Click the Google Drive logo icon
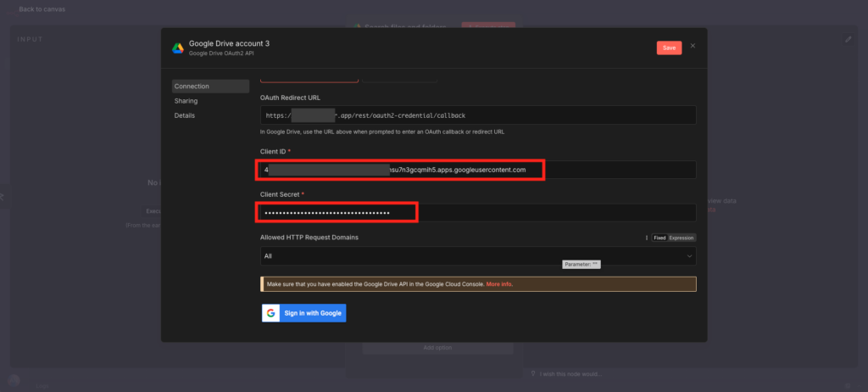The image size is (868, 392). tap(178, 48)
